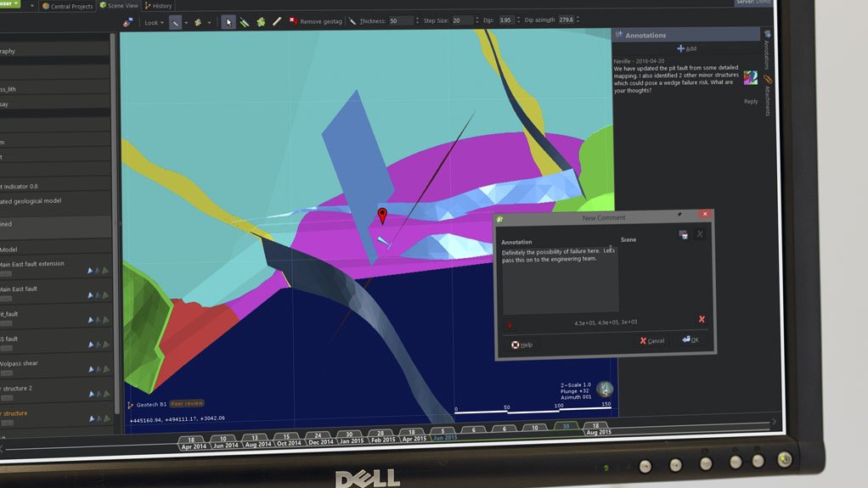Click the Peer review tag label

pos(187,403)
